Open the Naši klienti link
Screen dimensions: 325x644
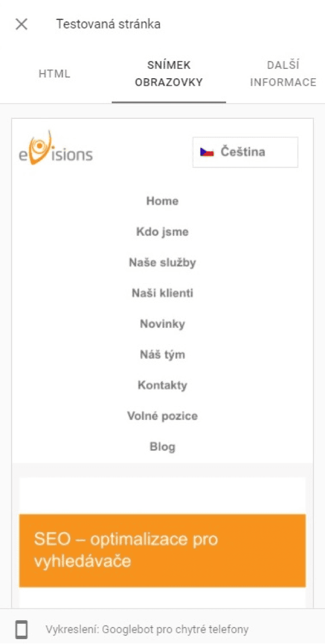[163, 293]
